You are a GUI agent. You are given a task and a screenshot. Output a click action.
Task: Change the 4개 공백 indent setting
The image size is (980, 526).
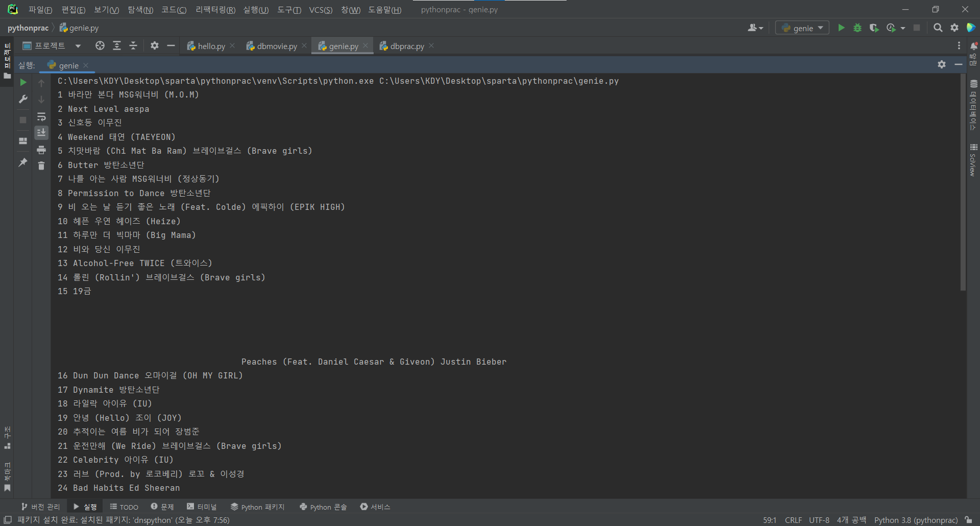851,520
